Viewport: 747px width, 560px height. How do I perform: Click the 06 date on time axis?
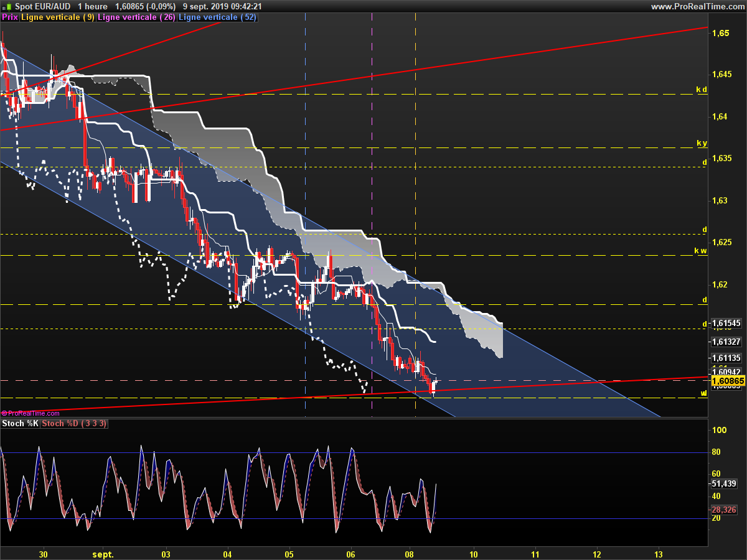(351, 553)
